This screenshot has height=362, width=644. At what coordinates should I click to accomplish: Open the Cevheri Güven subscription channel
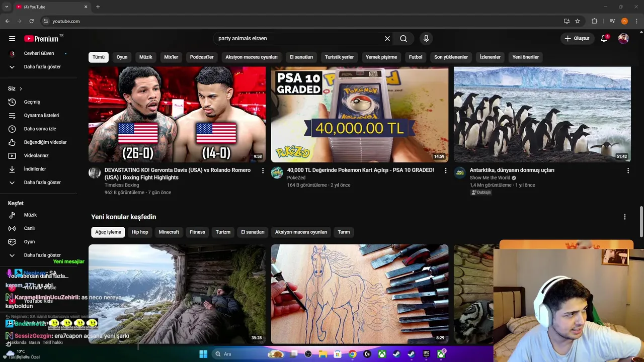pyautogui.click(x=39, y=53)
